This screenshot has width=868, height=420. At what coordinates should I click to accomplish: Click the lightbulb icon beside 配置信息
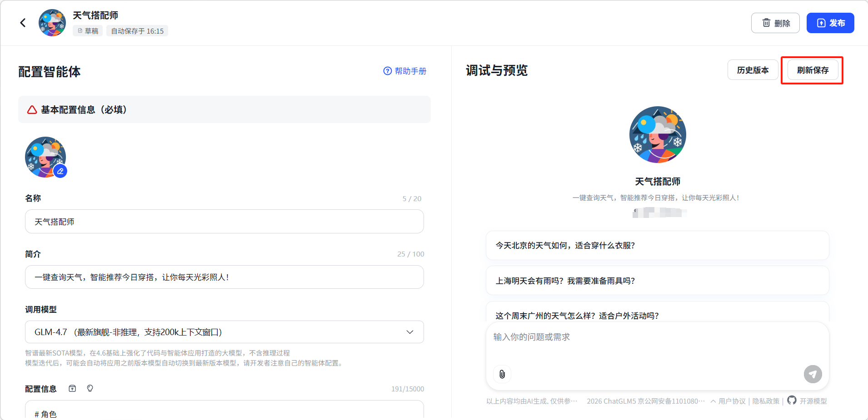coord(90,388)
